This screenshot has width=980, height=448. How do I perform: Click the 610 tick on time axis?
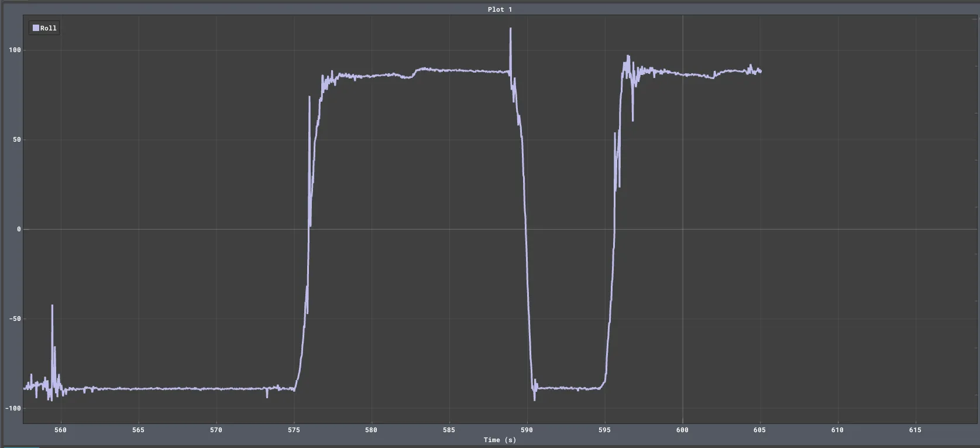[837, 430]
